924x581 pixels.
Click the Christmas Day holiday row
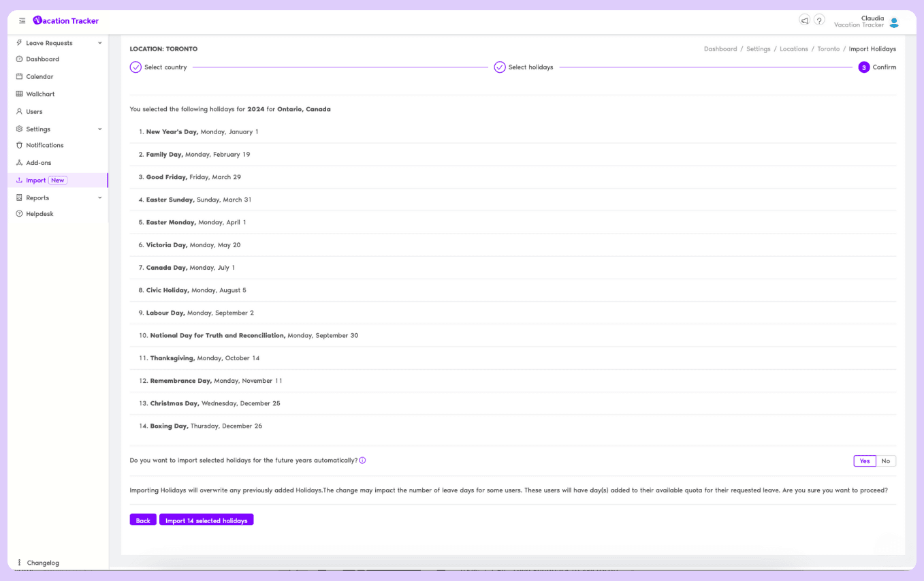click(x=513, y=403)
